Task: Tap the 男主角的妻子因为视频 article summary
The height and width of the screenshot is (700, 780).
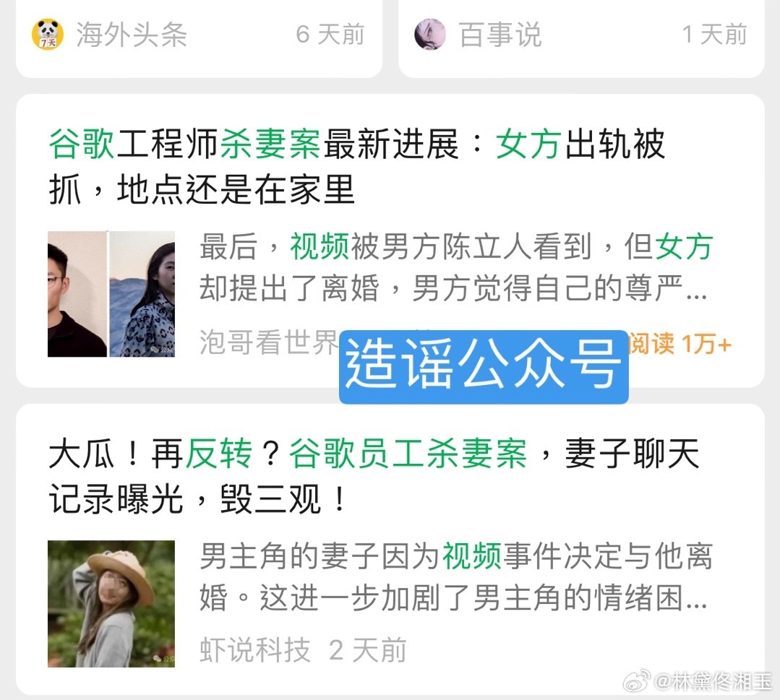Action: (x=457, y=576)
